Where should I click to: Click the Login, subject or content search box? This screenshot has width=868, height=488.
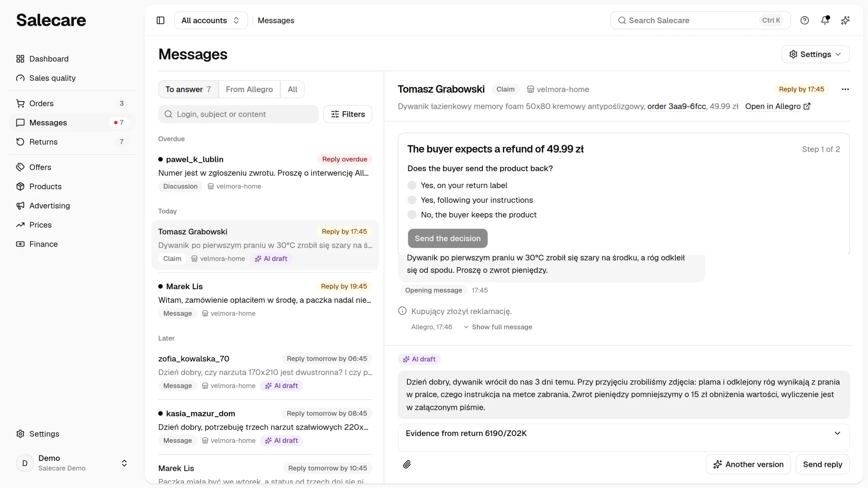click(238, 114)
